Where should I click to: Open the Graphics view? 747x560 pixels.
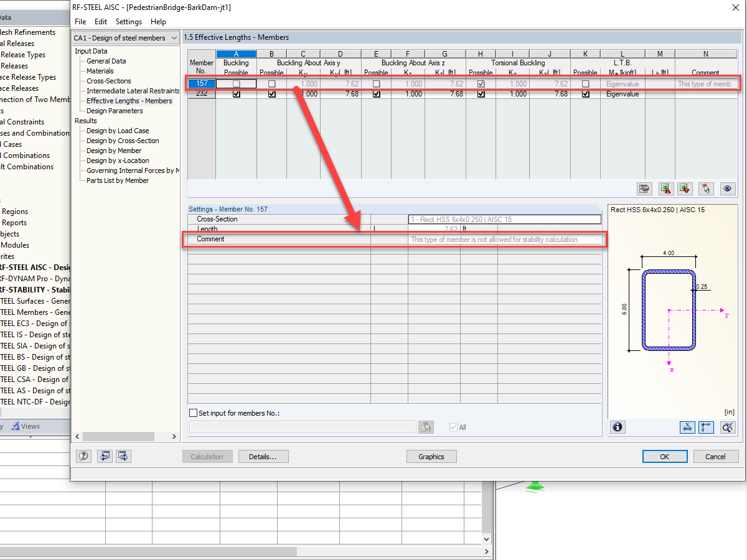pyautogui.click(x=431, y=456)
